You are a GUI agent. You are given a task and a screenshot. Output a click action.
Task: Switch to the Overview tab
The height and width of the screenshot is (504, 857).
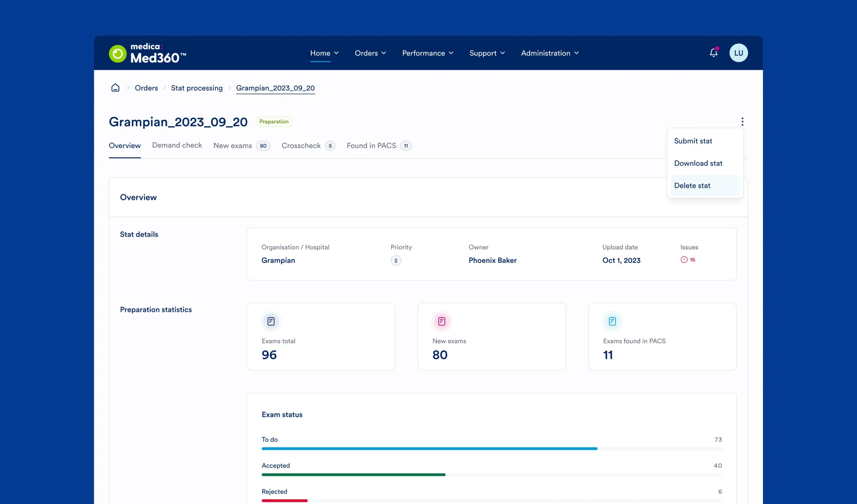tap(125, 146)
